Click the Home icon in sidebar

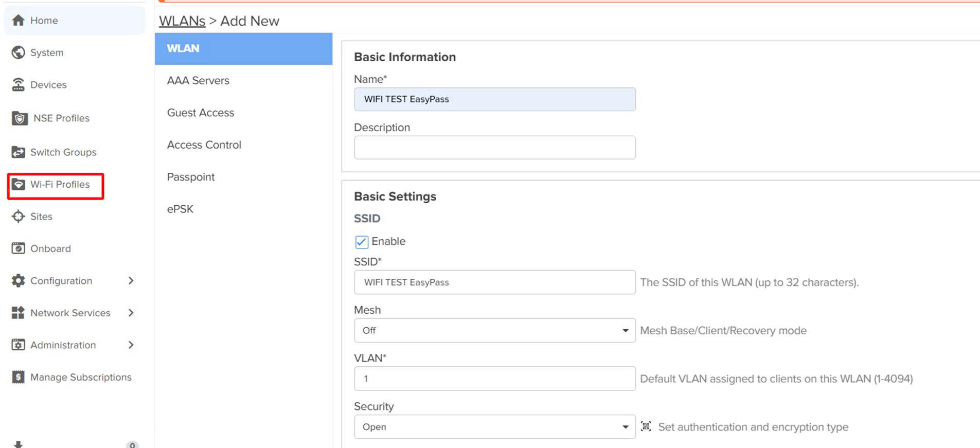click(x=19, y=21)
